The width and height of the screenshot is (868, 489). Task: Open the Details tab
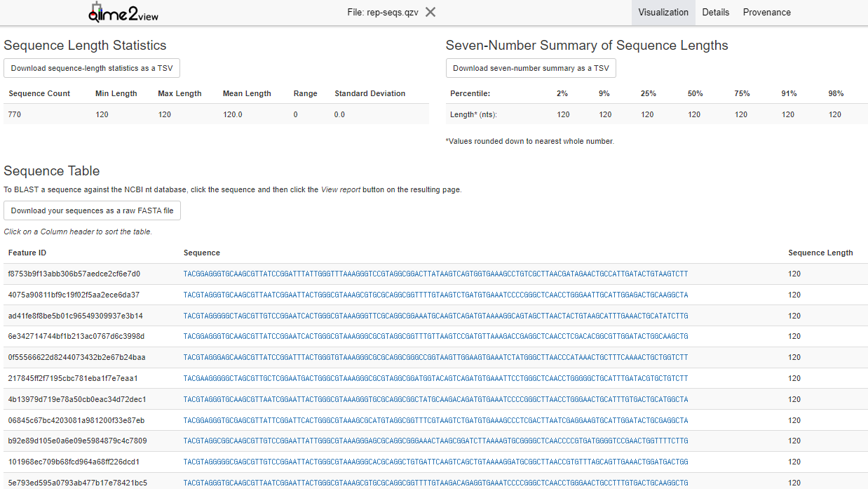715,13
